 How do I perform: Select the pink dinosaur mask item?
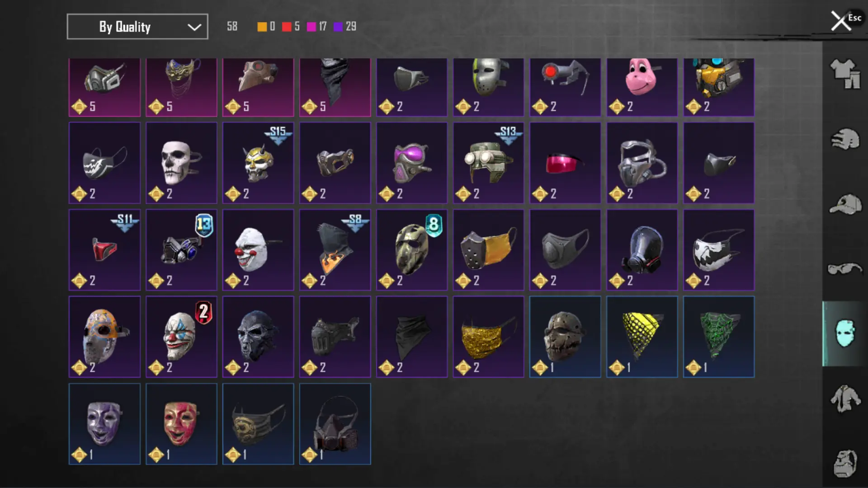coord(642,87)
